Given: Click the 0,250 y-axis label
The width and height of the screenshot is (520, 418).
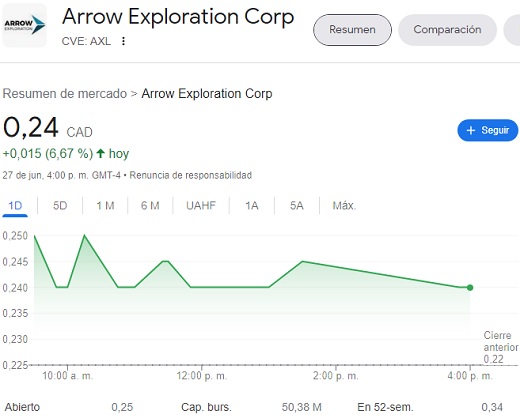Looking at the screenshot, I should click(15, 236).
